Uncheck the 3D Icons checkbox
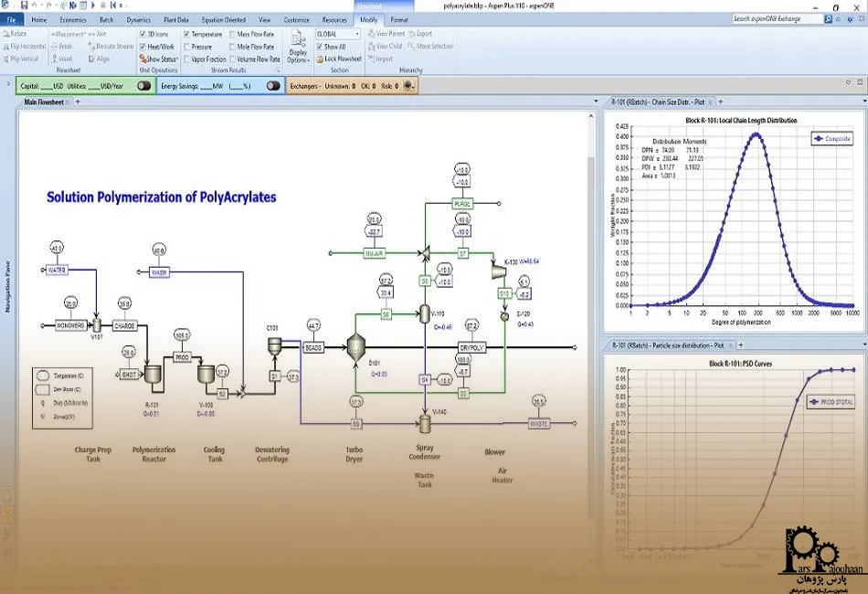The width and height of the screenshot is (868, 594). tap(143, 34)
